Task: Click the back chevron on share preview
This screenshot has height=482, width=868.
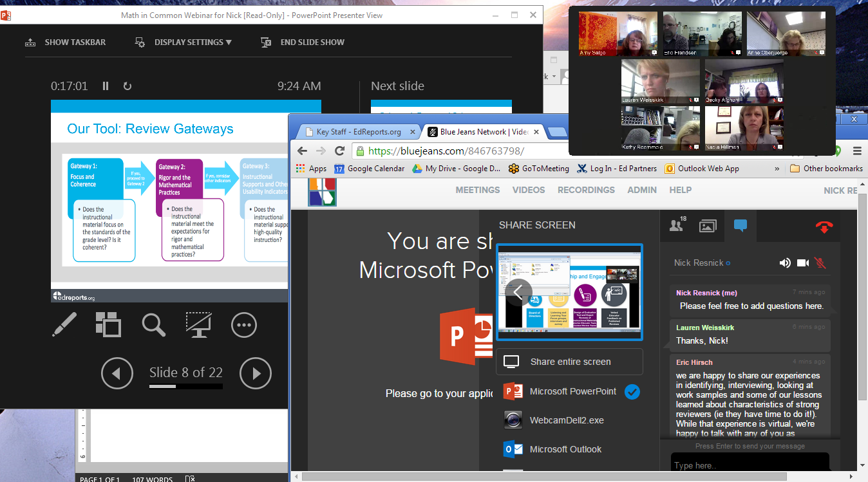Action: coord(518,292)
